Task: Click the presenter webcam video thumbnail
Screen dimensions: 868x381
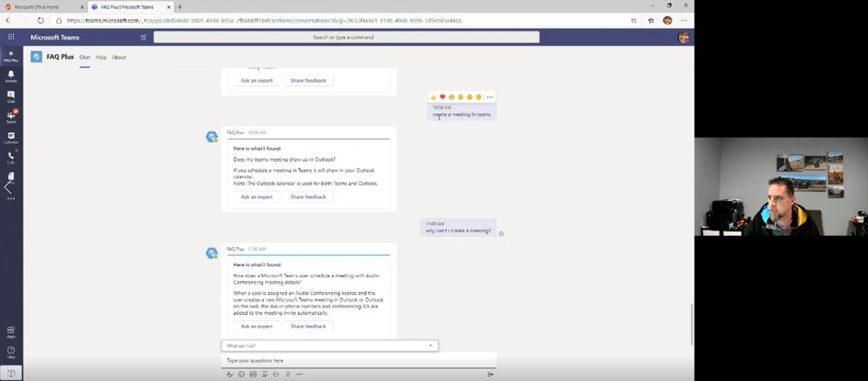Action: pyautogui.click(x=781, y=187)
